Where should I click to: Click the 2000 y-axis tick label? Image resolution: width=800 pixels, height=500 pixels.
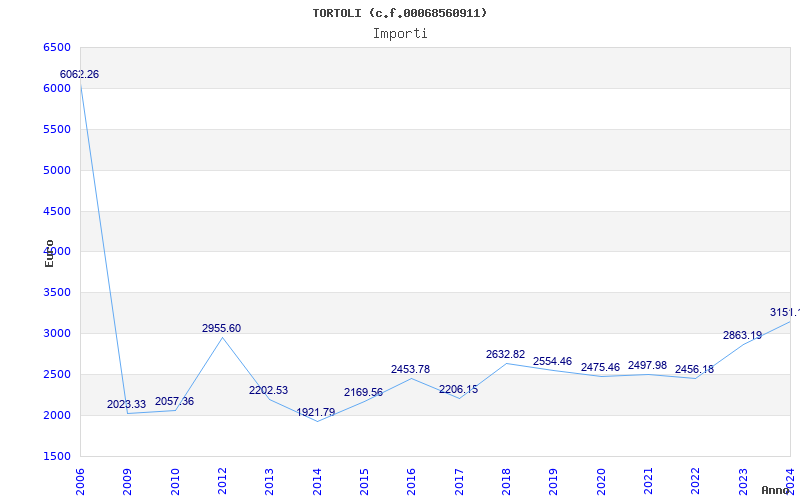[57, 415]
